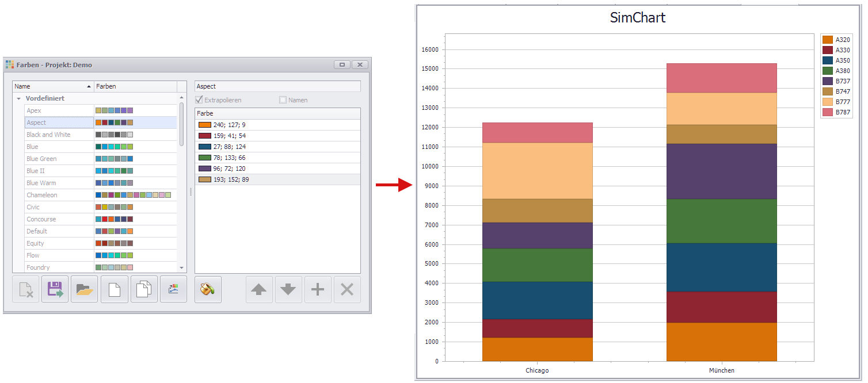Apply colors using the paint bucket icon
The height and width of the screenshot is (383, 868).
click(208, 289)
